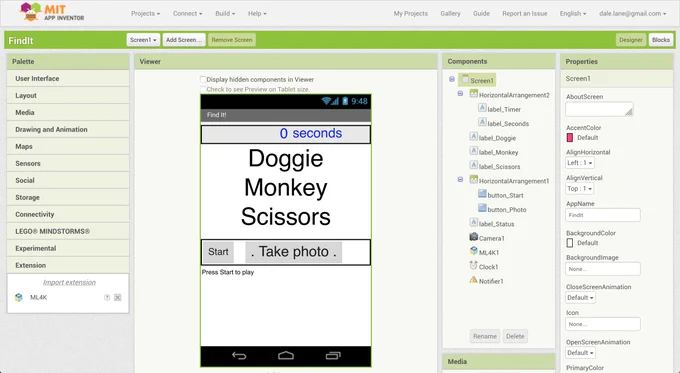Tap the phone preview recent apps icon
680x373 pixels.
333,356
